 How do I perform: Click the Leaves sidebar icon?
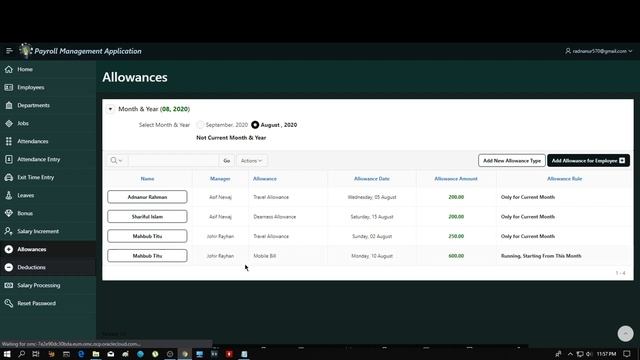pyautogui.click(x=9, y=195)
